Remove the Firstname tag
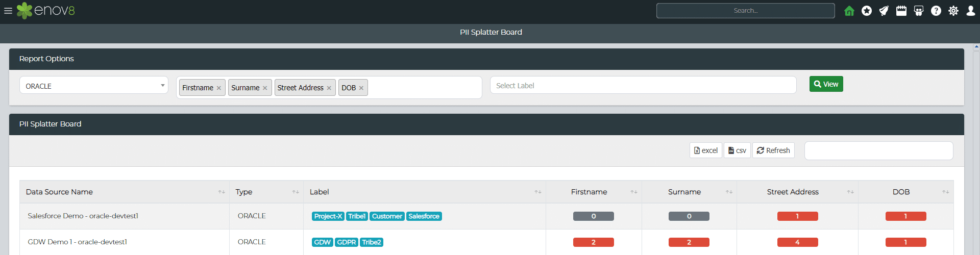980x255 pixels. click(219, 88)
